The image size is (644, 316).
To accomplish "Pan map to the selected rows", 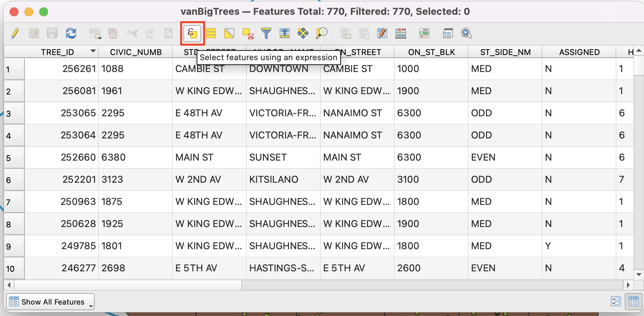I will point(303,34).
